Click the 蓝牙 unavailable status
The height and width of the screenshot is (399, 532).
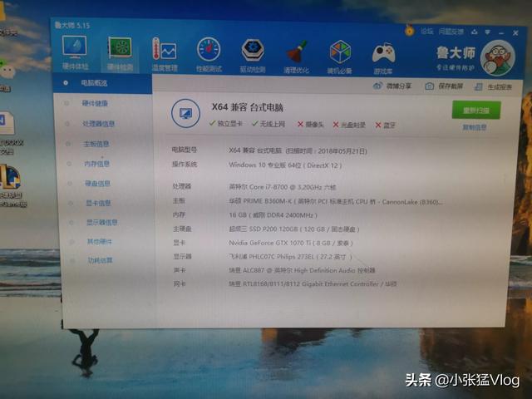(x=386, y=126)
